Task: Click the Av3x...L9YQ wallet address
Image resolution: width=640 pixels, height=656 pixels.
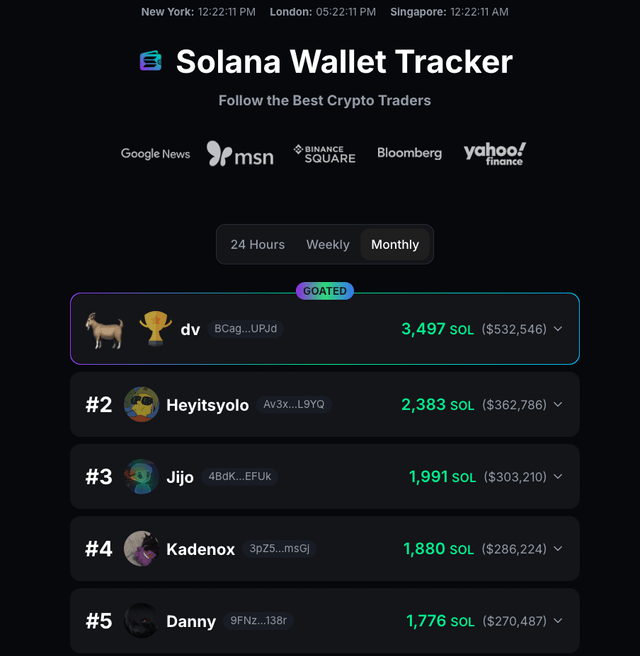Action: pos(294,405)
